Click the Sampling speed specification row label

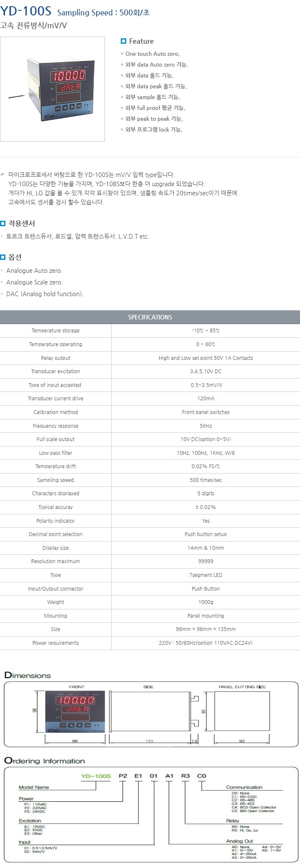[55, 480]
